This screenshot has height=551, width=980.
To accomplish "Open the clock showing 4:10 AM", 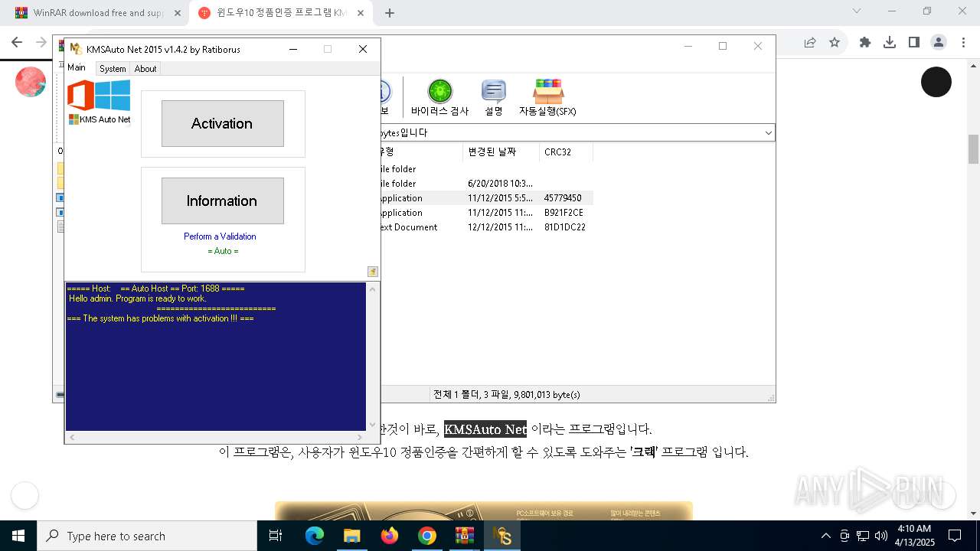I will coord(913,536).
